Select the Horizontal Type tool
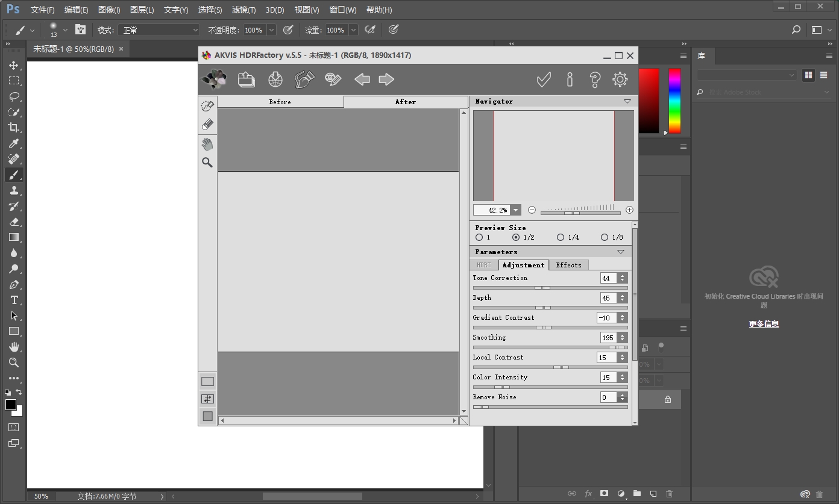 pyautogui.click(x=14, y=300)
